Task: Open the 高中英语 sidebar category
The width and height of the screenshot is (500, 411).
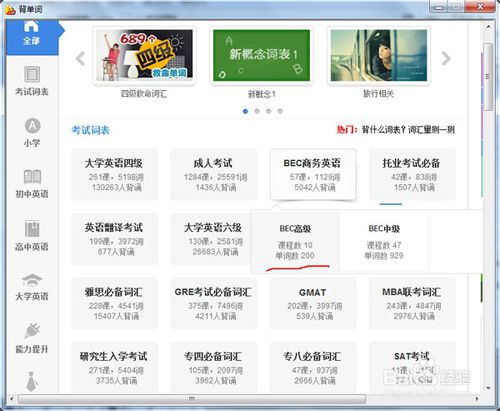Action: 32,235
